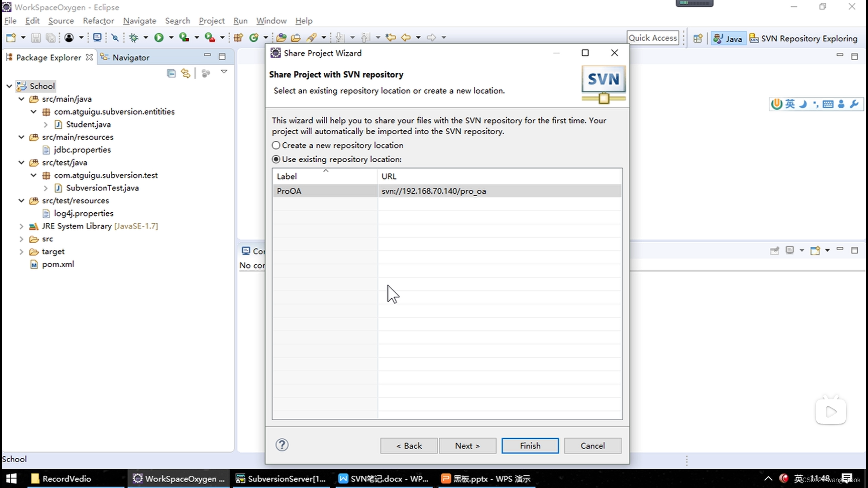The height and width of the screenshot is (488, 868).
Task: Sort by the URL column header
Action: tap(500, 176)
